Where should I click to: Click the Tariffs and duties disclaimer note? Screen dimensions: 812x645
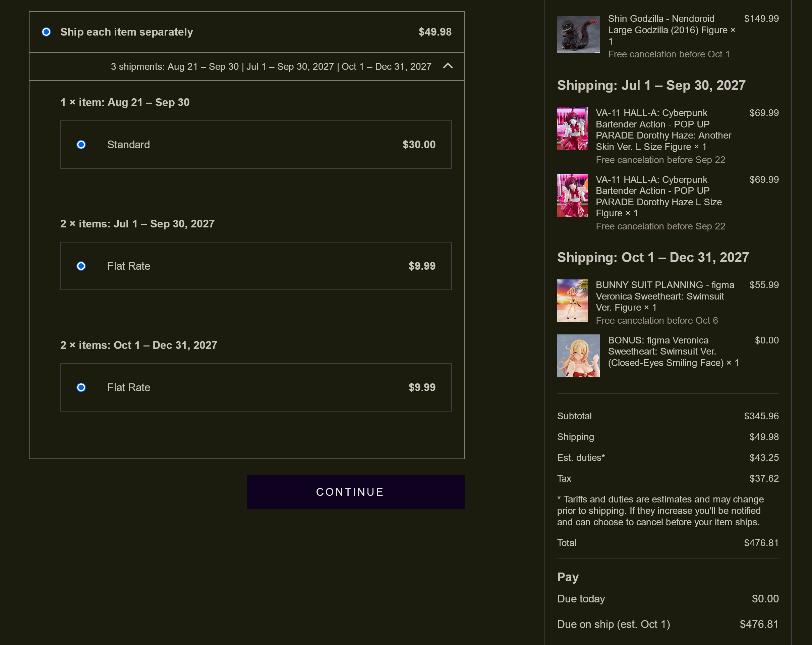(660, 511)
